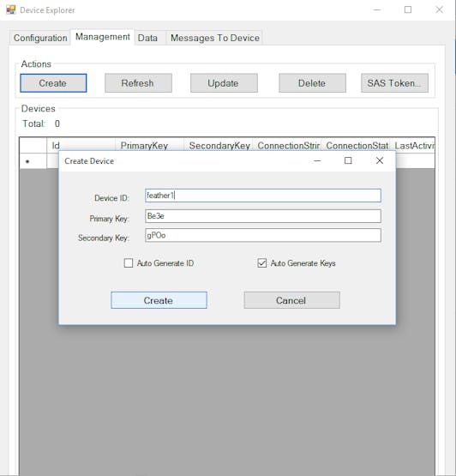The image size is (456, 476).
Task: Focus the Device ID text field
Action: [263, 196]
